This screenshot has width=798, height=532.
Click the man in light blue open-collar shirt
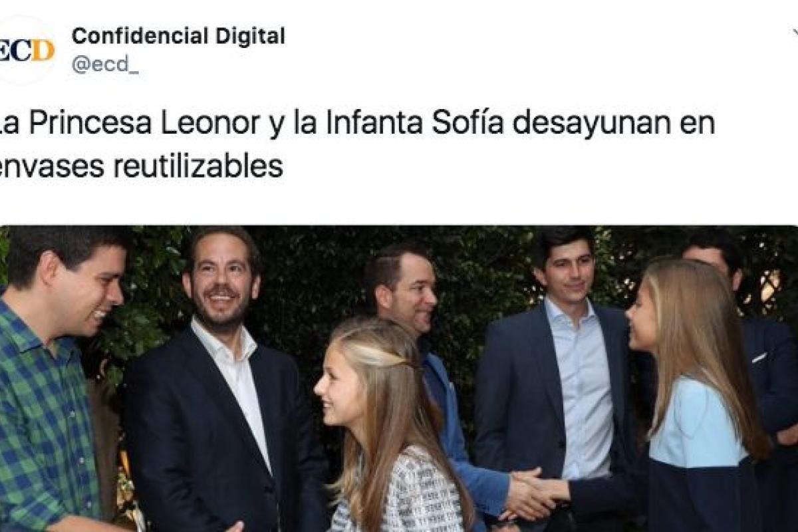pyautogui.click(x=559, y=372)
